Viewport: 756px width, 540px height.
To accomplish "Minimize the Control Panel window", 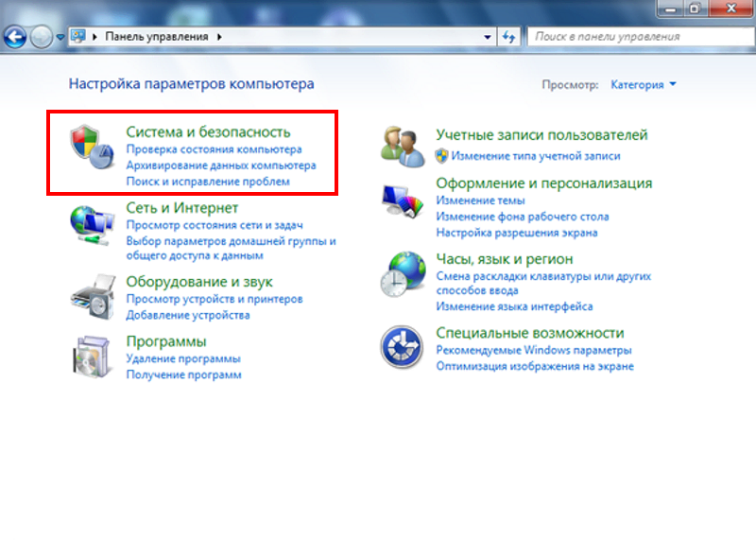I will coord(670,8).
